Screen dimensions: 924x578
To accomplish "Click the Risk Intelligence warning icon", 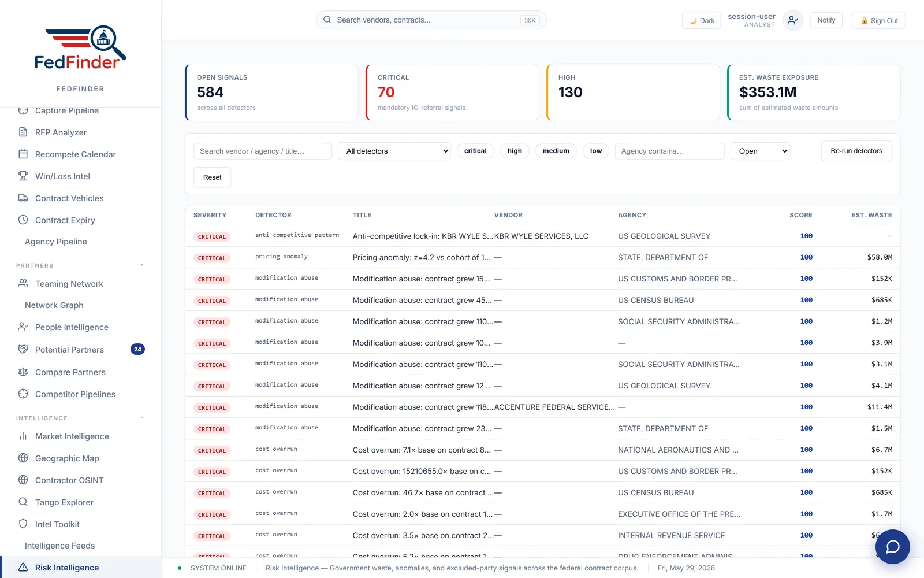I will click(23, 567).
